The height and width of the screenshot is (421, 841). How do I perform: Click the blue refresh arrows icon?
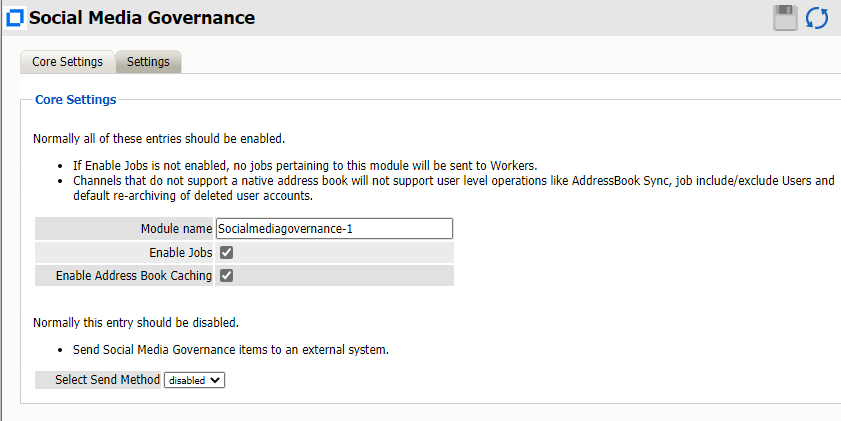[817, 18]
